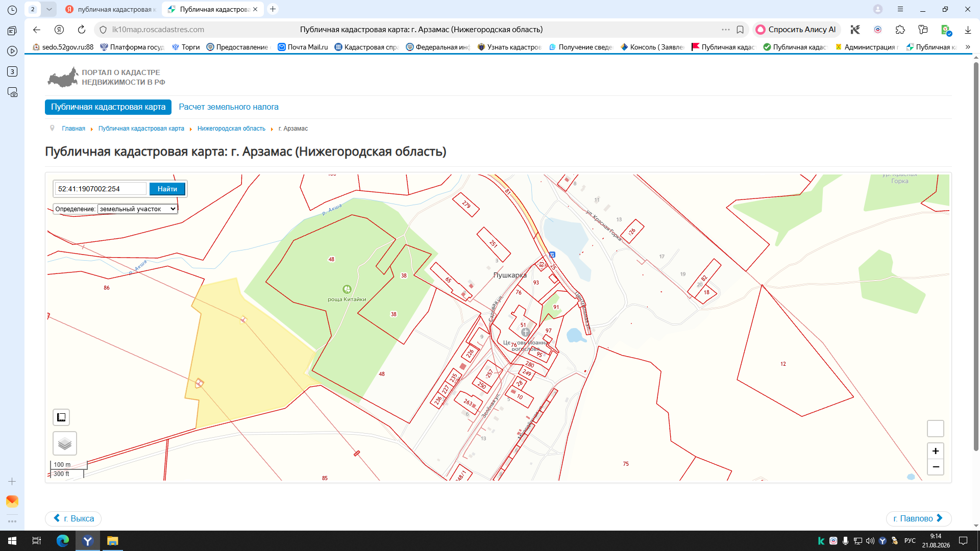Image resolution: width=980 pixels, height=551 pixels.
Task: Focus the cadastral number search field
Action: pos(101,189)
